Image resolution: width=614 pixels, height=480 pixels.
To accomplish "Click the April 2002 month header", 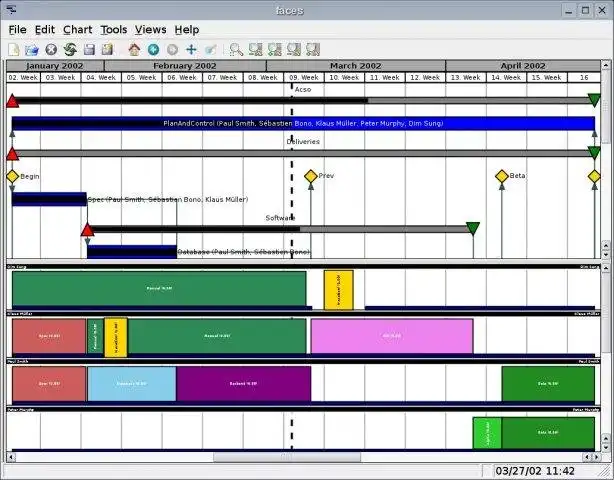I will (x=523, y=66).
